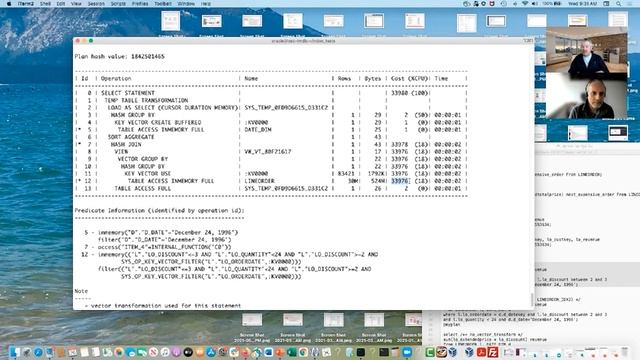Open the View menu
The image size is (640, 360).
pyautogui.click(x=76, y=3)
